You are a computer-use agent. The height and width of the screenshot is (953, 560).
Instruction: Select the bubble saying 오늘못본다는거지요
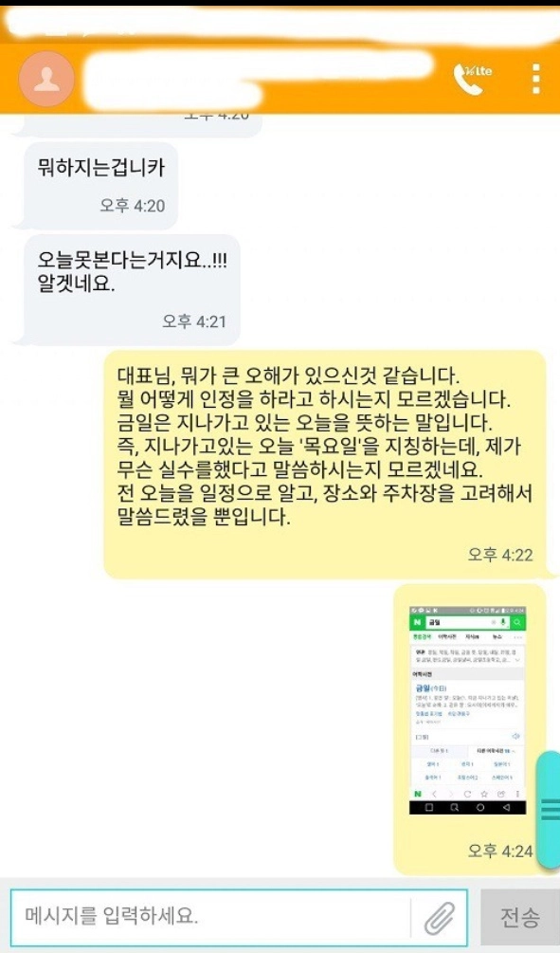click(x=132, y=290)
